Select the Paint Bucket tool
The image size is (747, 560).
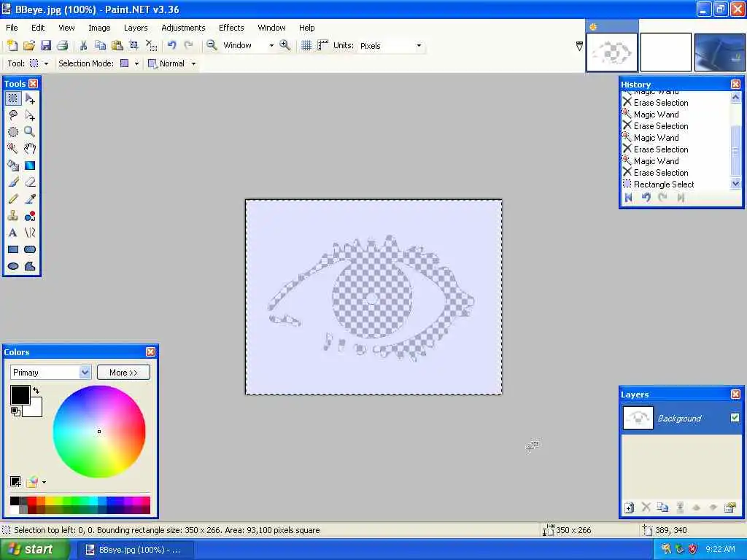13,166
